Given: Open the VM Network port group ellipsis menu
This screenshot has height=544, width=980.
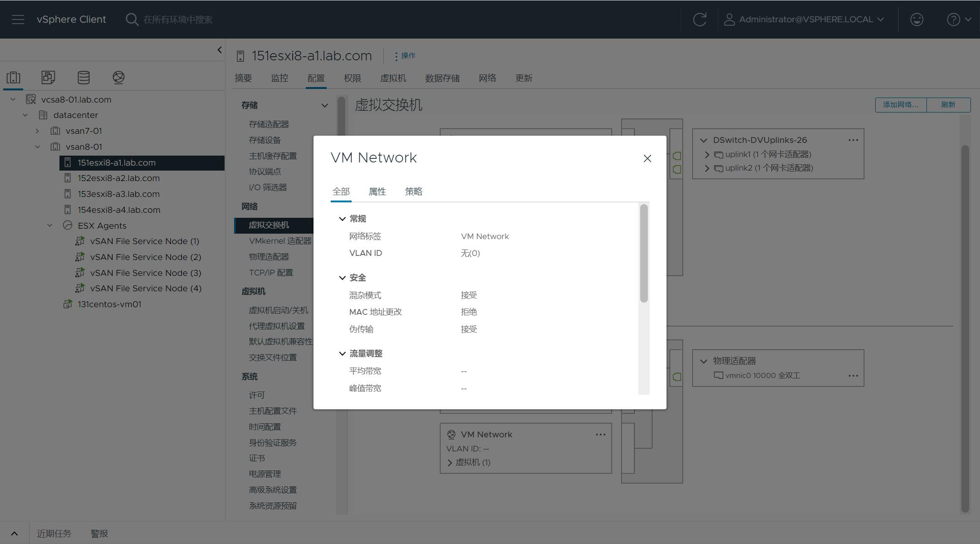Looking at the screenshot, I should tap(601, 435).
